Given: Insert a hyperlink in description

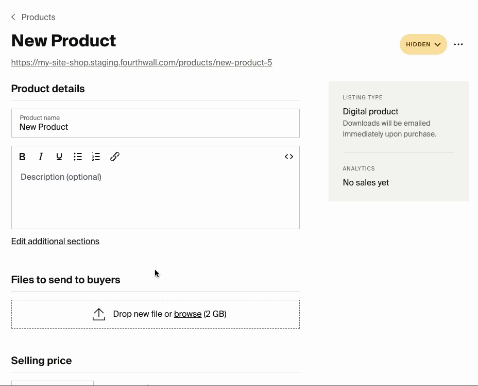Looking at the screenshot, I should [x=115, y=157].
